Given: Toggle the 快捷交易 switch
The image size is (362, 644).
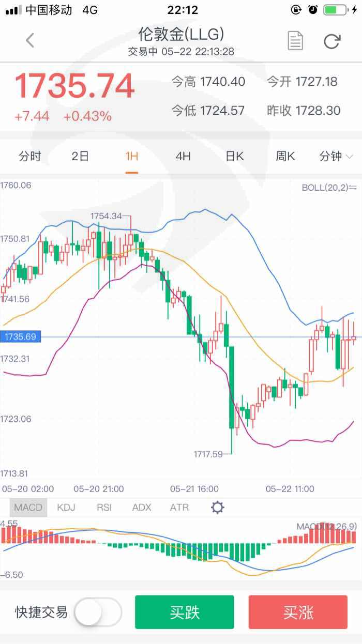Looking at the screenshot, I should (98, 612).
